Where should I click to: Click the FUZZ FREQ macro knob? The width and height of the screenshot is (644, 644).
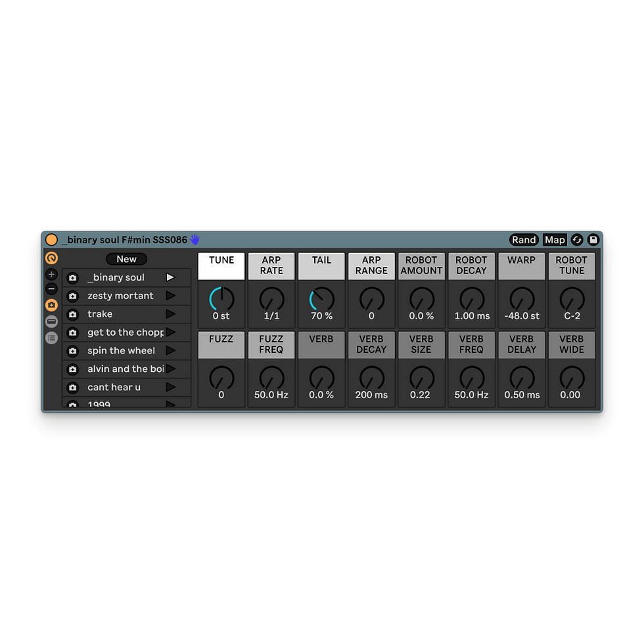[x=271, y=378]
